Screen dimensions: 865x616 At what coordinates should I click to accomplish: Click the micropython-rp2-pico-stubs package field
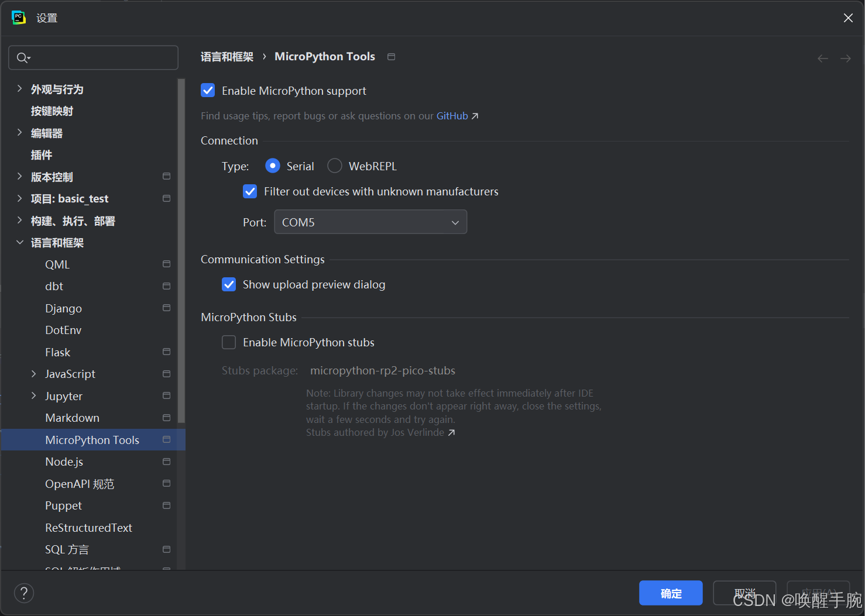click(x=383, y=370)
